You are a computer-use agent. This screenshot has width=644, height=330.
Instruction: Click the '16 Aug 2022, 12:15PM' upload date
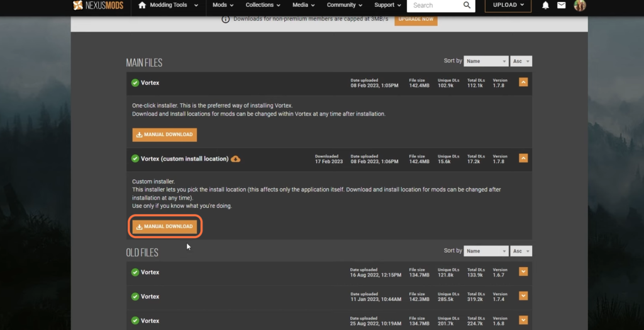click(375, 275)
